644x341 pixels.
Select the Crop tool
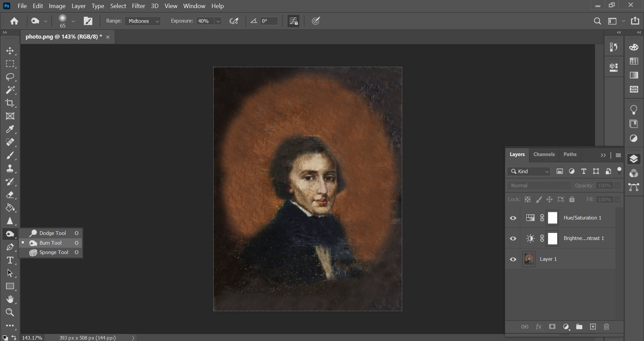click(x=10, y=103)
